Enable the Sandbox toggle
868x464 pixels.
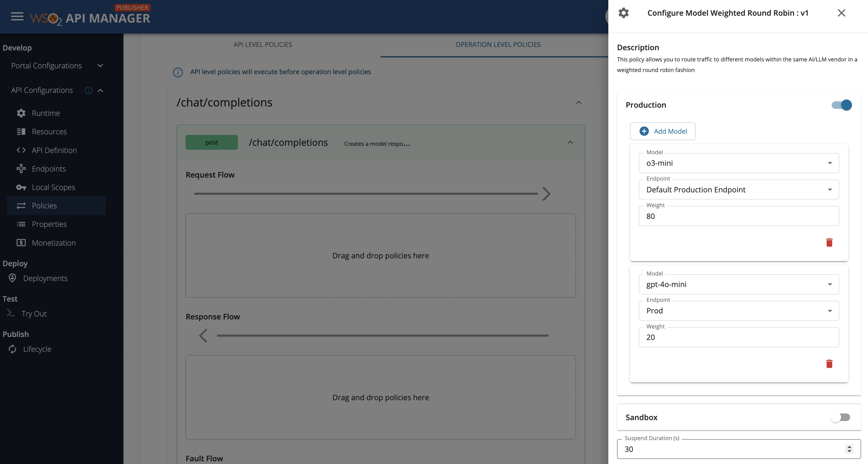840,417
